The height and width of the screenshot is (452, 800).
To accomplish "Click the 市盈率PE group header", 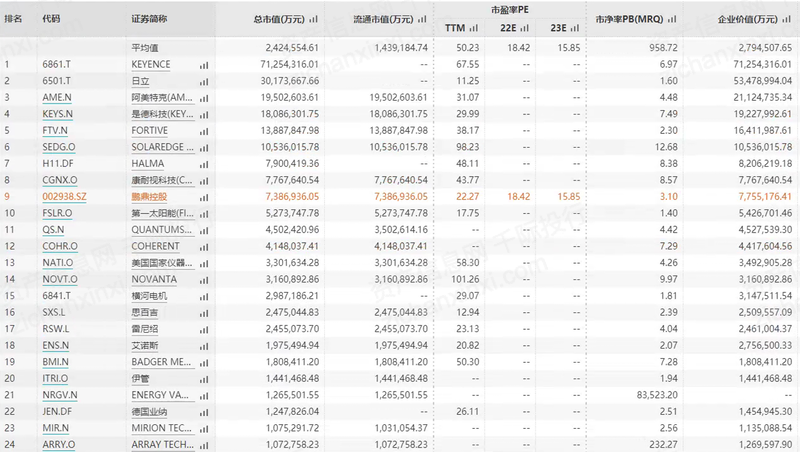I will (x=510, y=10).
